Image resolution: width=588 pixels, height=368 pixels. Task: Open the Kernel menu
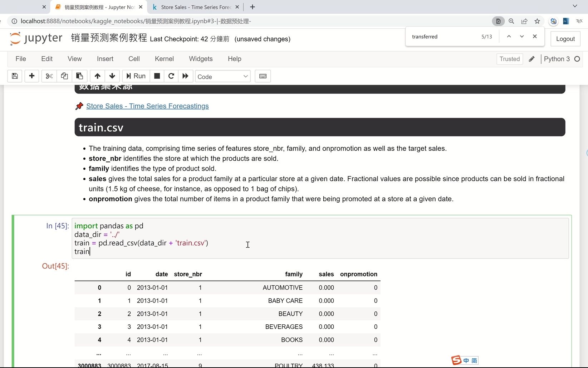click(164, 59)
